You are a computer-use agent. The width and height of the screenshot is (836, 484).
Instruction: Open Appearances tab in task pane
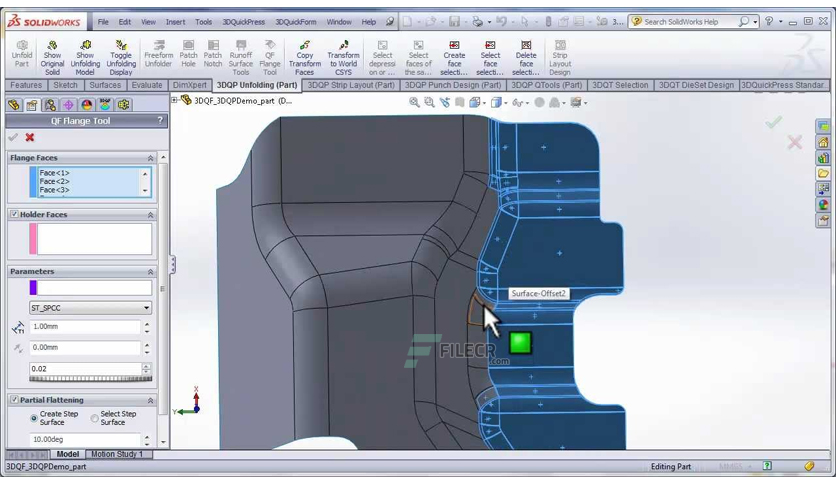coord(823,205)
